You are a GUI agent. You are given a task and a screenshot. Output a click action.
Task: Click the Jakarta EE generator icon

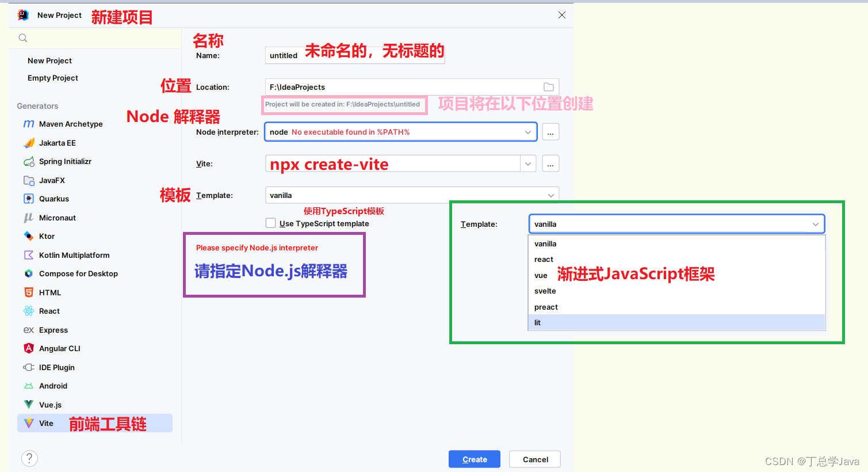tap(29, 143)
